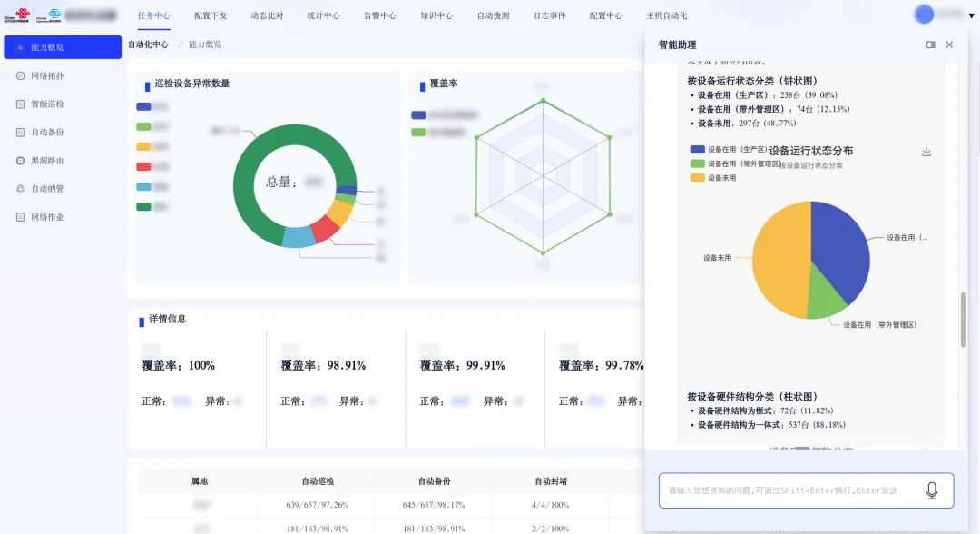Toggle 设备在用（生产区） legend in pie chart
The image size is (980, 534).
(x=697, y=149)
